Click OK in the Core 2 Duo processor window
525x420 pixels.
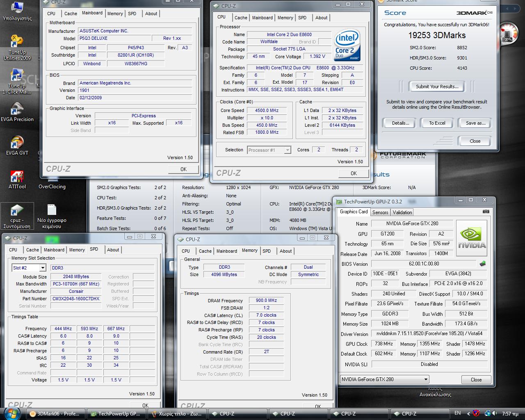click(x=354, y=173)
